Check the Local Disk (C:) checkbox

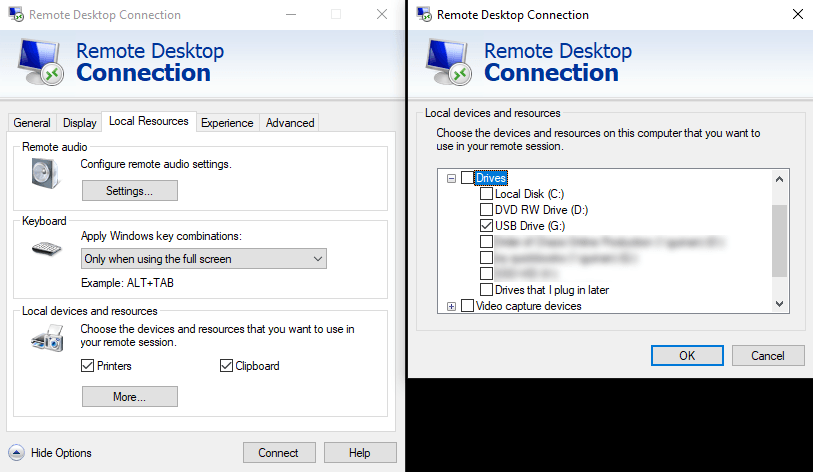tap(486, 194)
